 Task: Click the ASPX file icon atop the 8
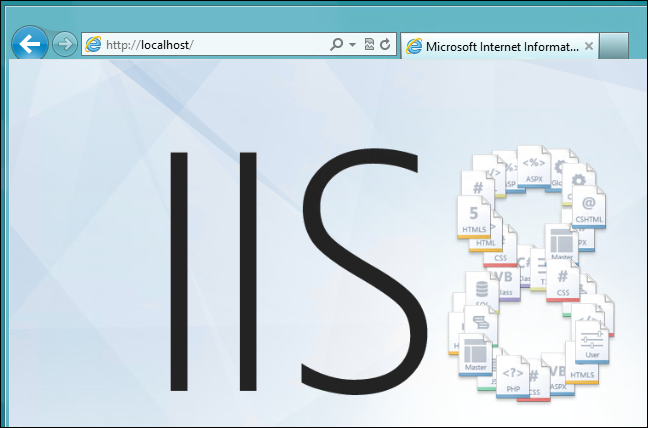click(x=533, y=163)
